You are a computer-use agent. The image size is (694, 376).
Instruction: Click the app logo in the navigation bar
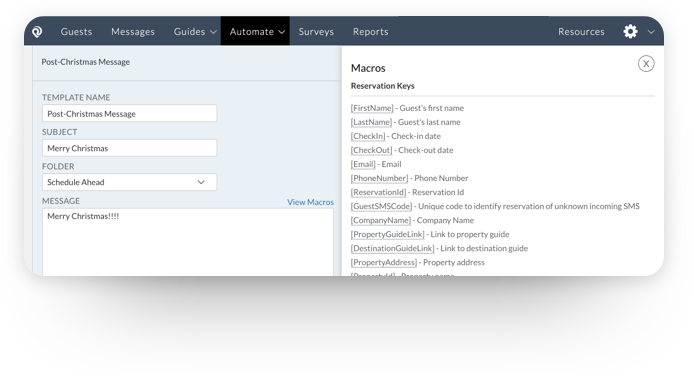tap(37, 31)
